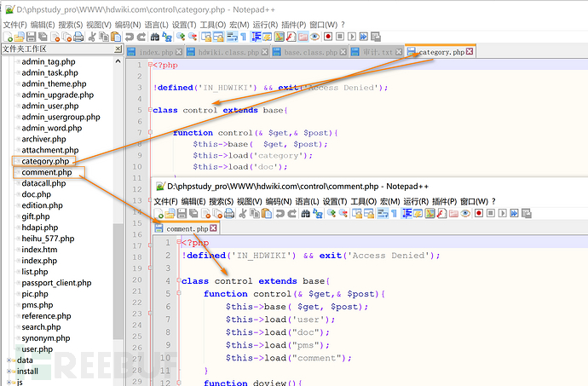Select comment.php in workspace tree
This screenshot has height=386, width=588.
pyautogui.click(x=47, y=172)
